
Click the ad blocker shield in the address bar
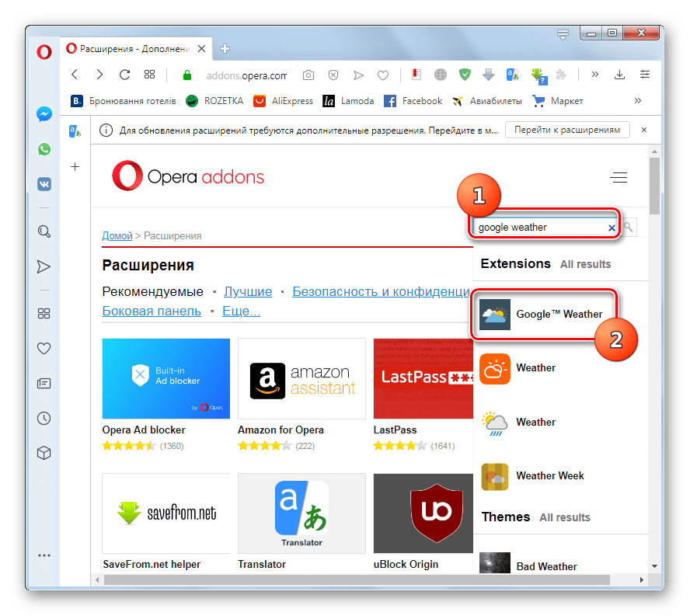click(333, 75)
